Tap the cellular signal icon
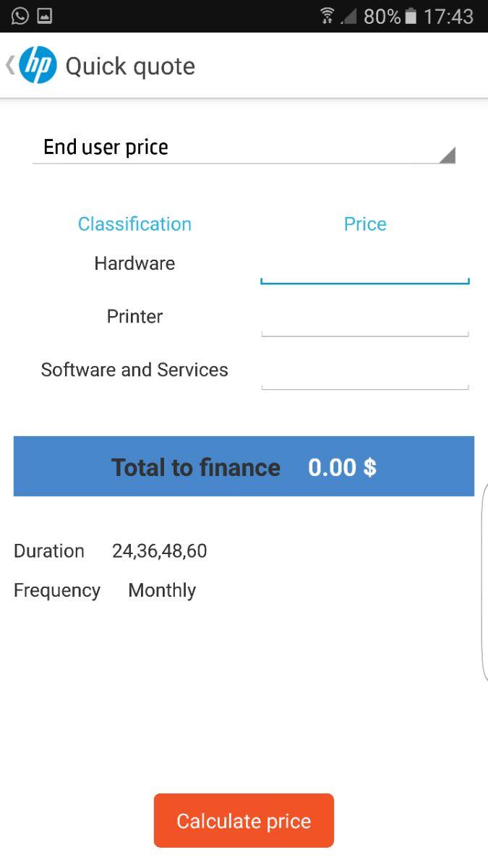Screen dimensions: 488x868 point(349,16)
